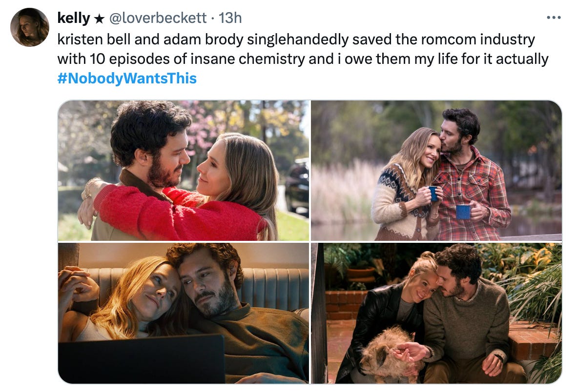Click the star icon beside kelly's name

(x=99, y=19)
